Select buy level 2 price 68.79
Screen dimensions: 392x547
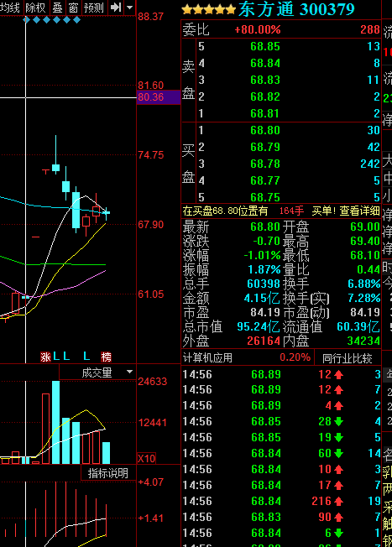[265, 147]
